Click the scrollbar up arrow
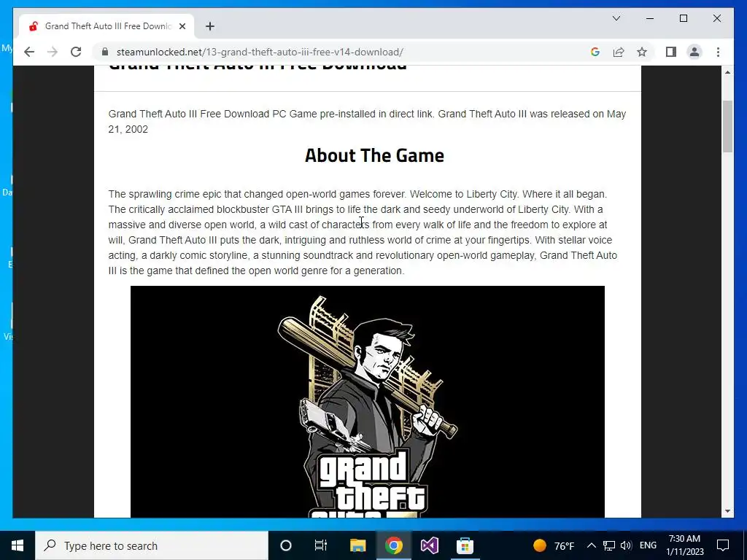This screenshot has height=560, width=747. tap(727, 72)
